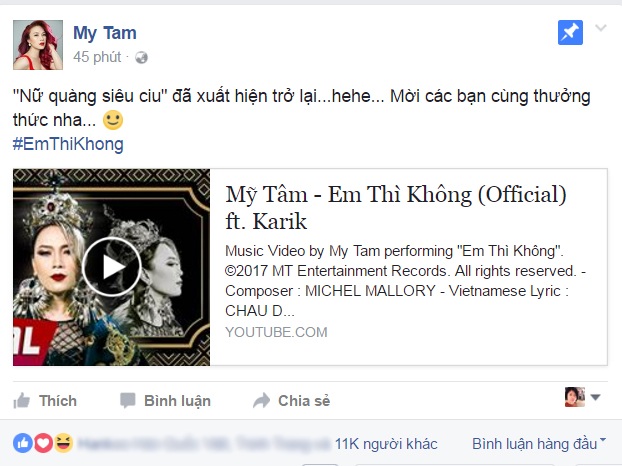Image resolution: width=622 pixels, height=466 pixels.
Task: Click the Bình luận comment button
Action: coord(165,401)
